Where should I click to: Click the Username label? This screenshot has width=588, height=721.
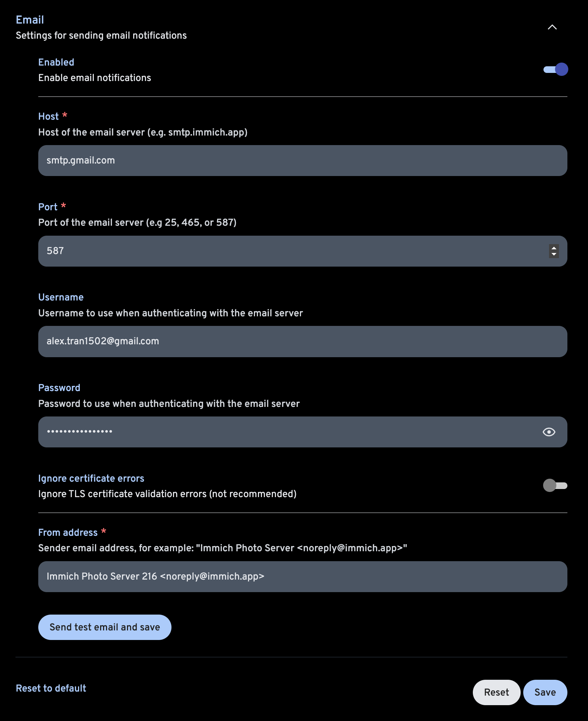[61, 297]
